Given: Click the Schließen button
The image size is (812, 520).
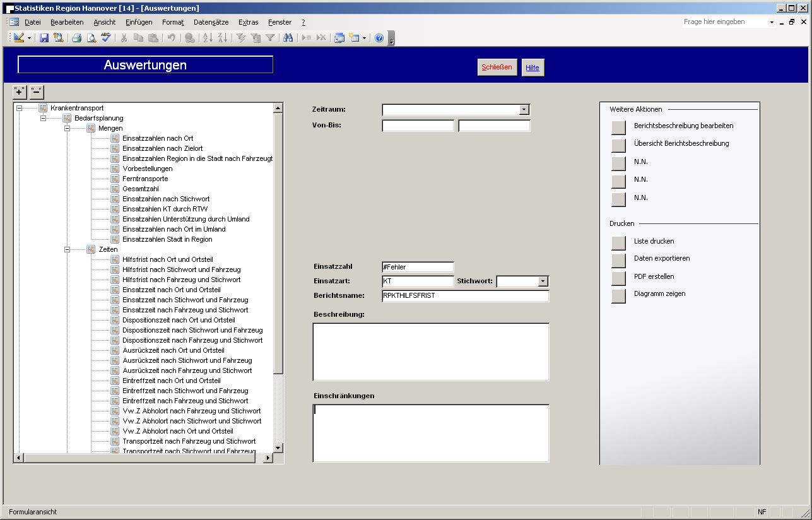Looking at the screenshot, I should pos(497,67).
